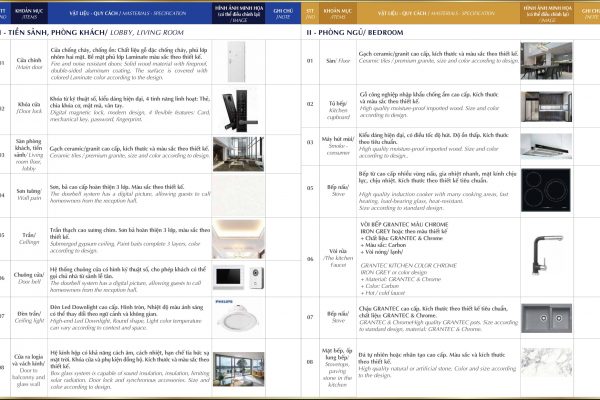
Task: Select the range hood smoke consumer image
Action: 545,144
